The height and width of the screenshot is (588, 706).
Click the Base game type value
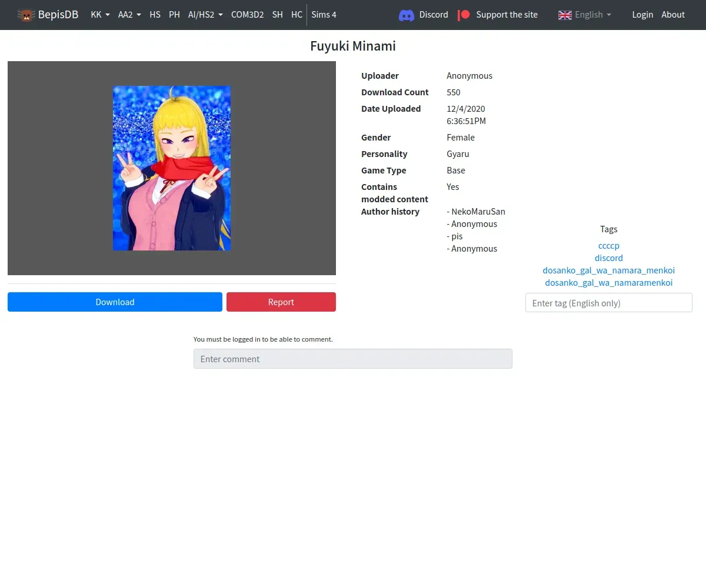coord(456,171)
